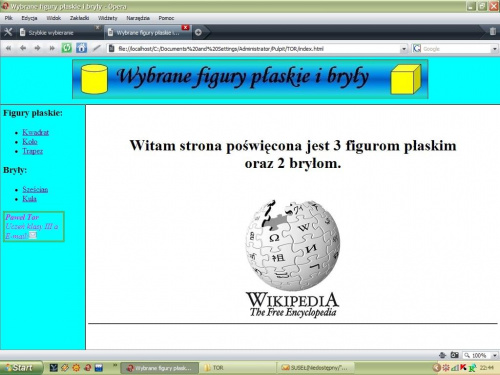
Task: Open the panels wrench icon in tab bar
Action: coord(8,32)
